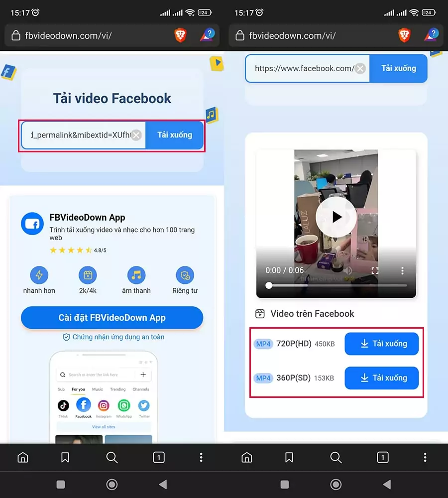Tap the nhanh hơn lightning icon
Screen dimensions: 448x498
(x=39, y=275)
